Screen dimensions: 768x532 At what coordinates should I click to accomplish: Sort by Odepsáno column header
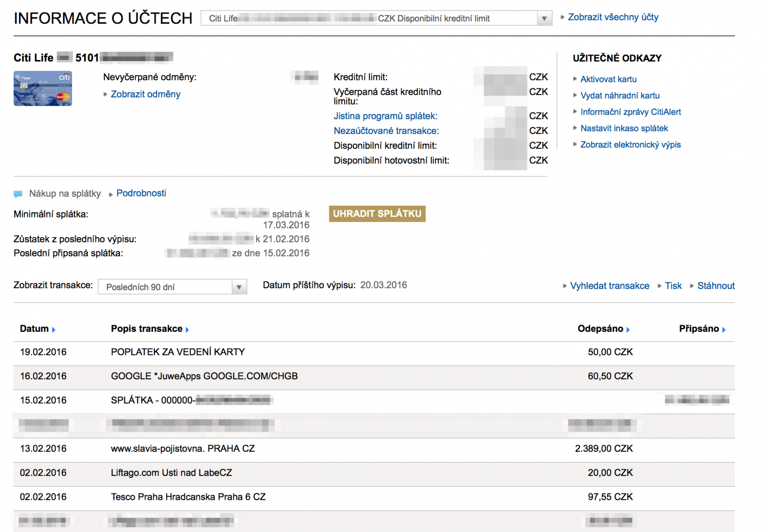tap(600, 329)
